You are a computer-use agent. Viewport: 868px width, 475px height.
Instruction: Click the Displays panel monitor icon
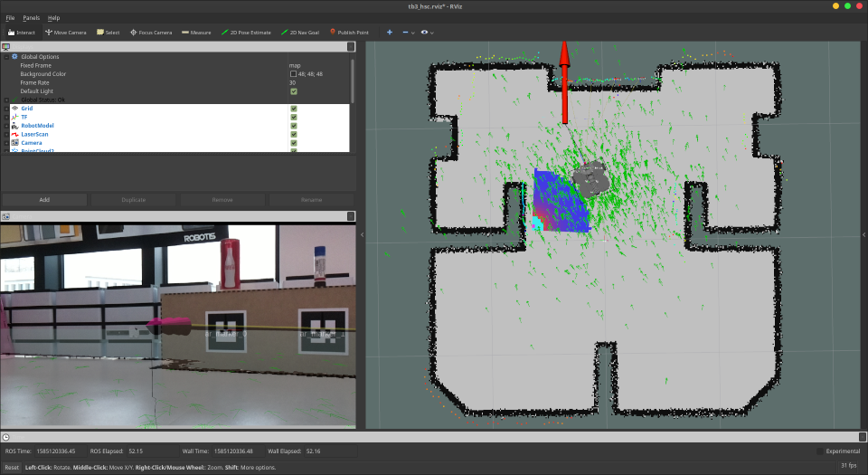tap(6, 47)
